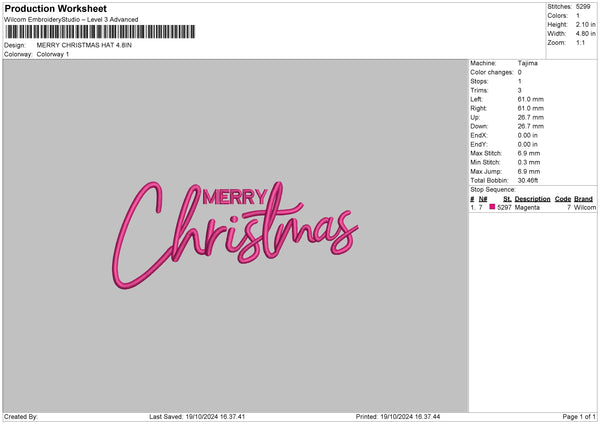
Task: Click the Height value '2.10 in'
Action: point(585,24)
